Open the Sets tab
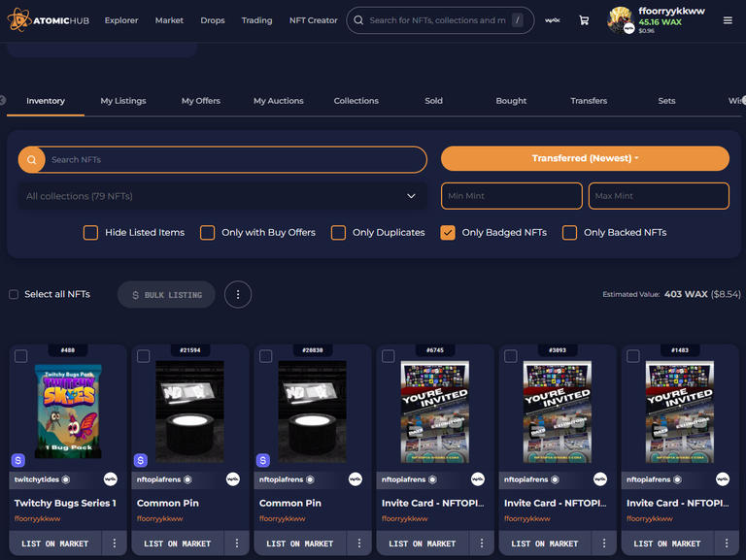The height and width of the screenshot is (560, 746). pos(666,101)
